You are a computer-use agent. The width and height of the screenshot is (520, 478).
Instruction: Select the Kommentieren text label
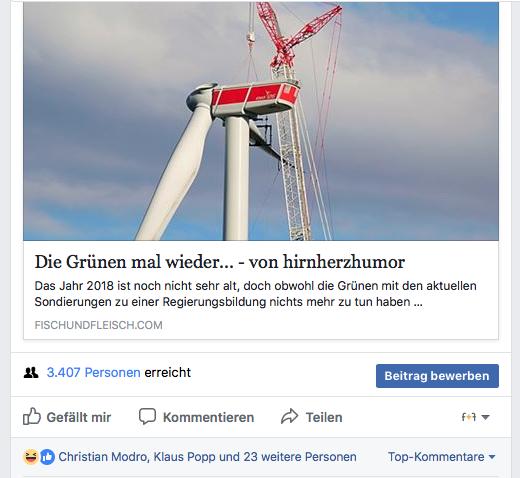click(x=208, y=417)
